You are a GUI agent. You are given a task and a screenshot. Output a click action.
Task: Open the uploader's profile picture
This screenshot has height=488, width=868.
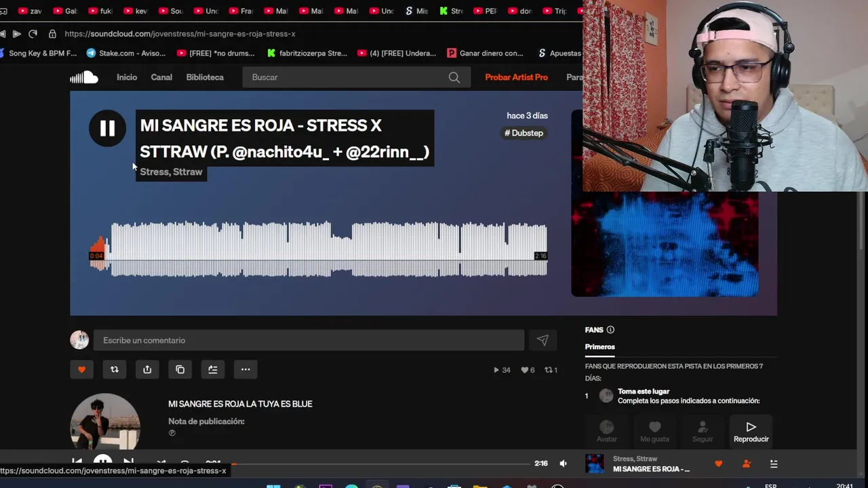[x=105, y=422]
